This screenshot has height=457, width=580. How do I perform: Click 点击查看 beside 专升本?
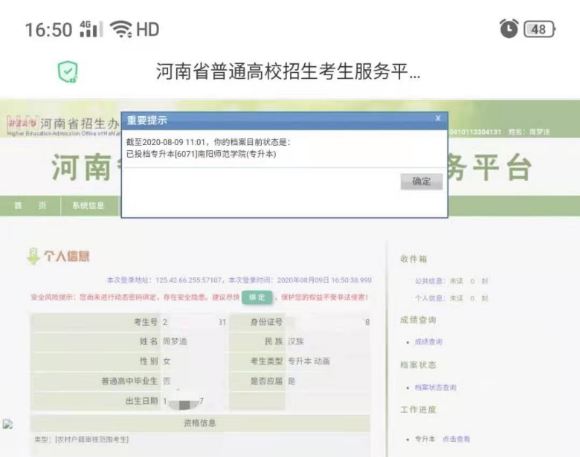(x=456, y=439)
